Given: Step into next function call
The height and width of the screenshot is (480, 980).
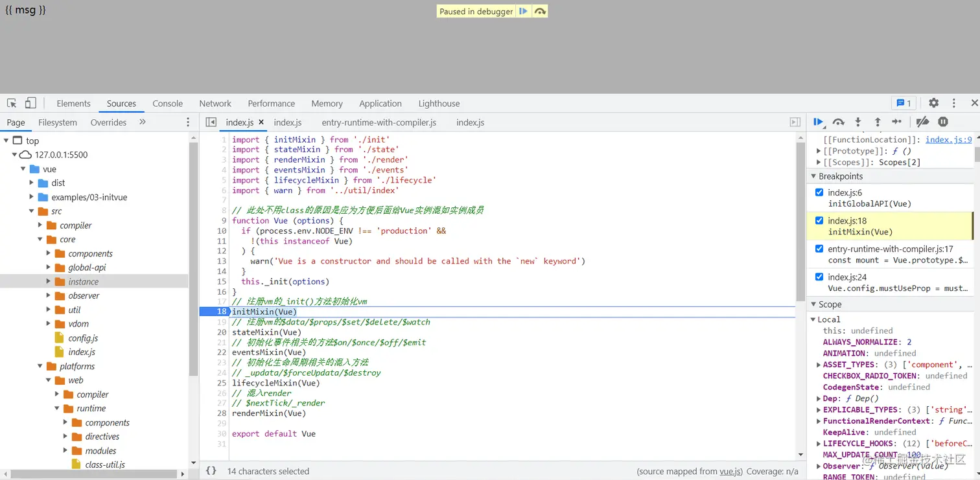Looking at the screenshot, I should coord(858,122).
